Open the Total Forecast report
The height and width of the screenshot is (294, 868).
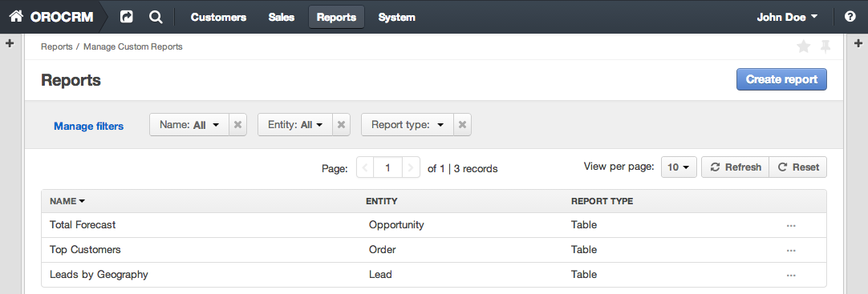tap(83, 225)
